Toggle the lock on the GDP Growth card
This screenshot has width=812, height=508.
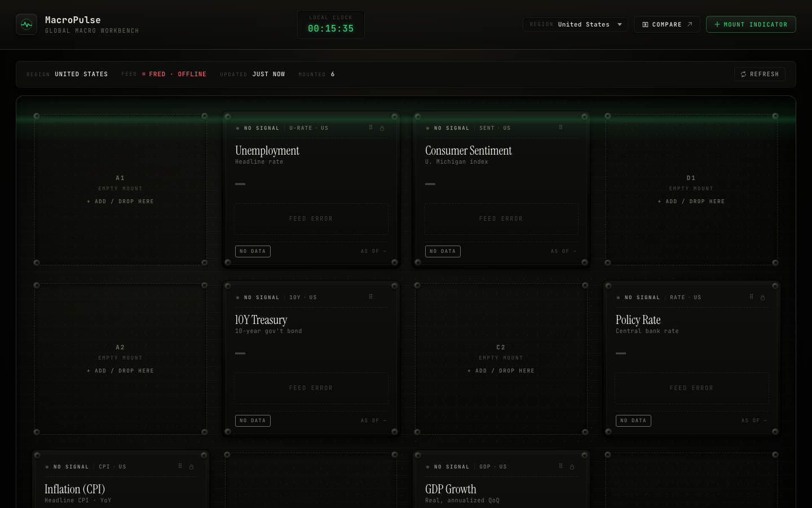(x=572, y=467)
